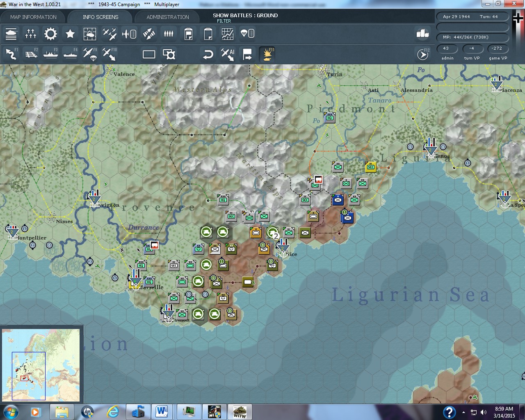Screen dimensions: 525x420
Task: Click the La Spezia port icon
Action: coord(504,199)
